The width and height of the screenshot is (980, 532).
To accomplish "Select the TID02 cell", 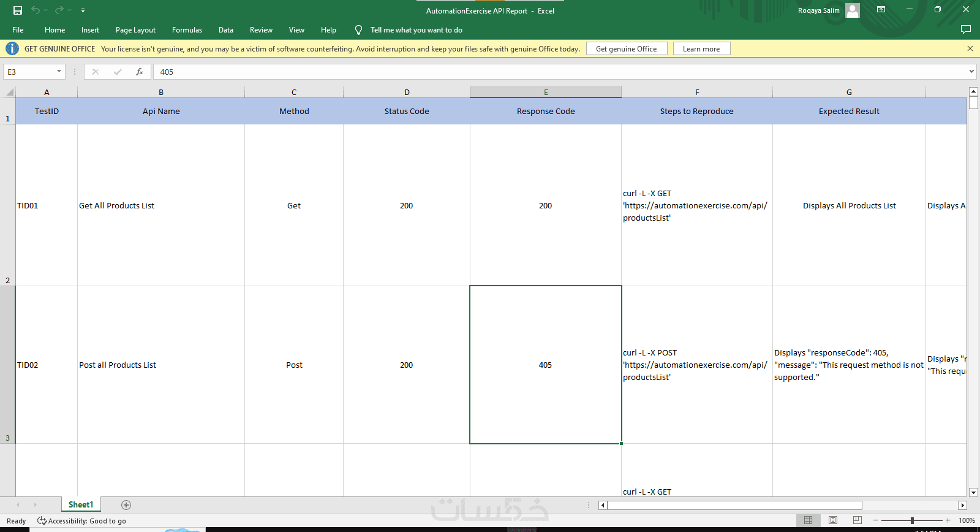I will (x=47, y=365).
